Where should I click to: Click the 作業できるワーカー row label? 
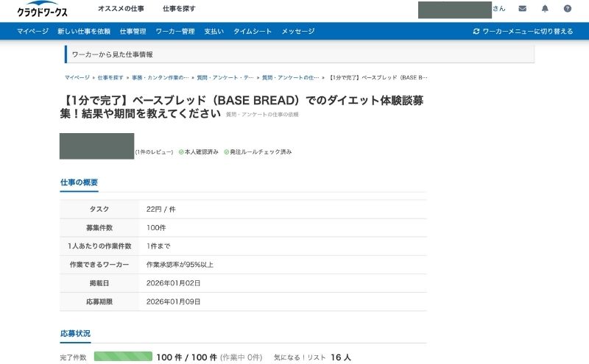[99, 265]
